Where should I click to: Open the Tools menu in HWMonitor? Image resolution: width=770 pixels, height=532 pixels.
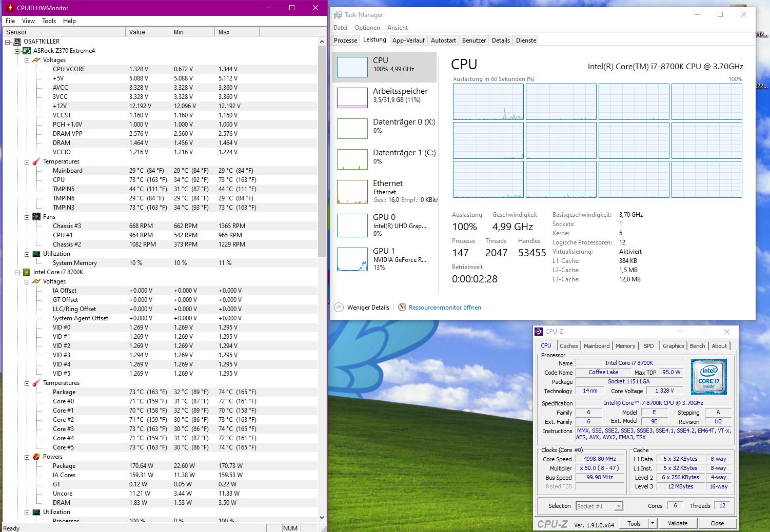(49, 21)
